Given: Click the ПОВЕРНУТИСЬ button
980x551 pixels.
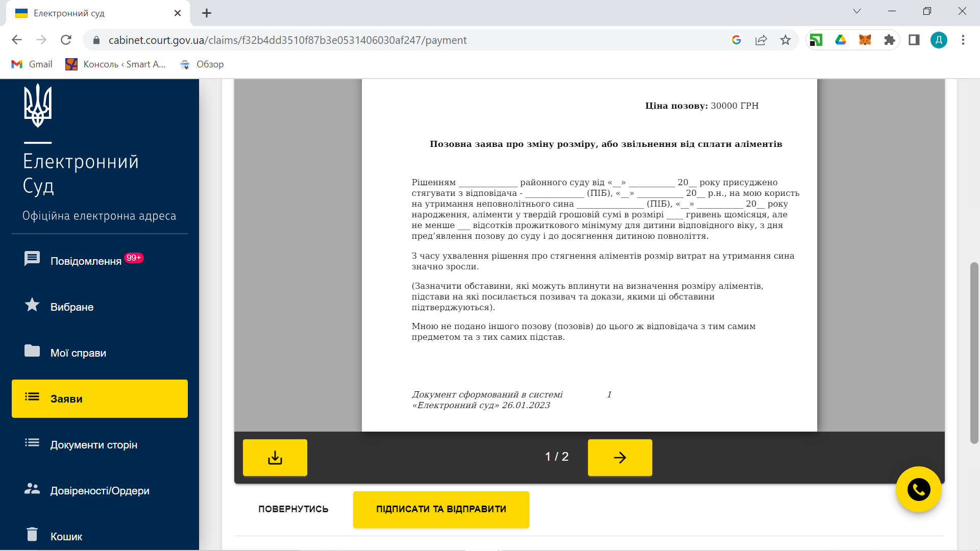Looking at the screenshot, I should tap(293, 509).
